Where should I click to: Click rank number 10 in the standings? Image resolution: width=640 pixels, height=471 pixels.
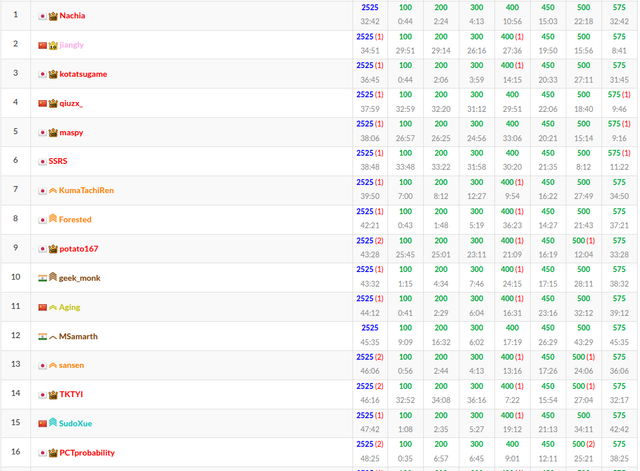coord(15,277)
